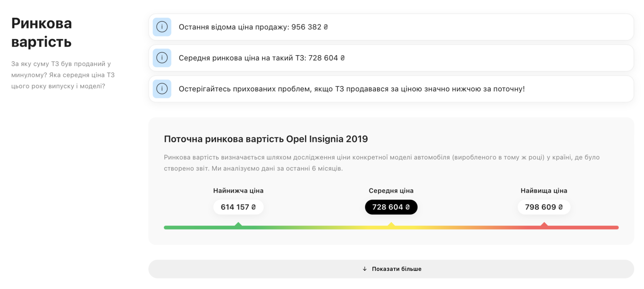This screenshot has height=289, width=644.
Task: Click Середня ціна label
Action: (391, 191)
